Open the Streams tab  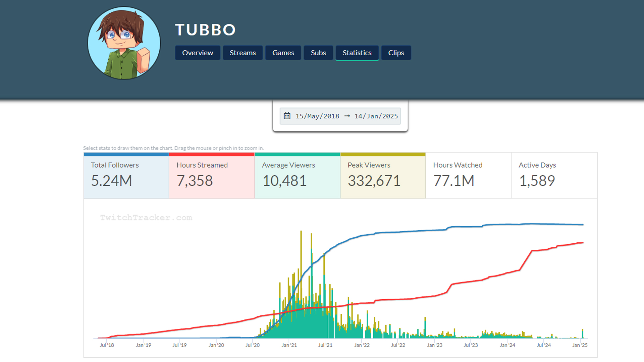point(243,53)
